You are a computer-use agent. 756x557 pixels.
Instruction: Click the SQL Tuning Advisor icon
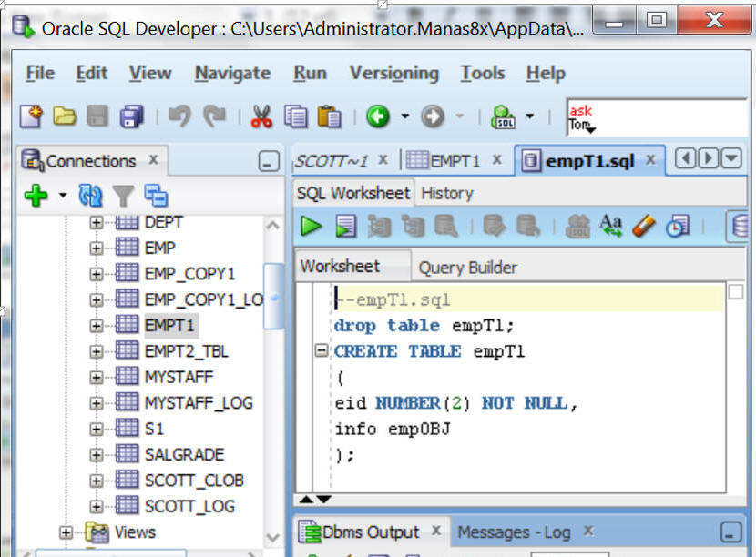[x=446, y=226]
